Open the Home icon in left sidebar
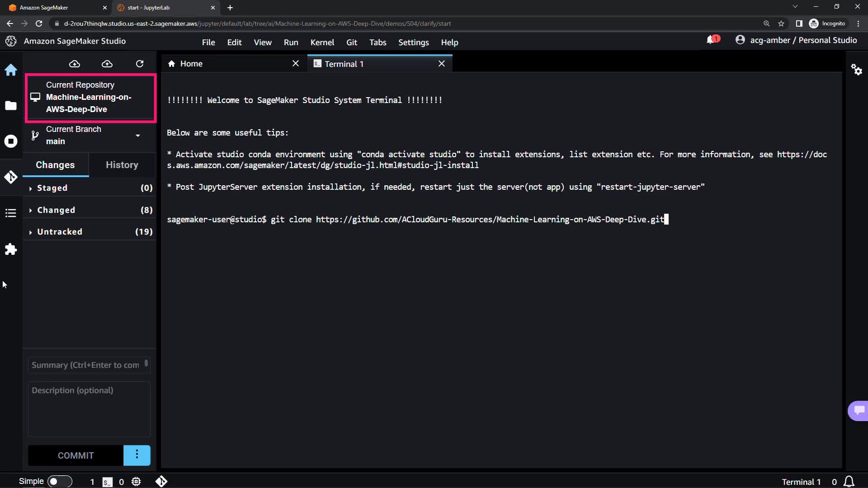Image resolution: width=868 pixels, height=488 pixels. point(11,70)
